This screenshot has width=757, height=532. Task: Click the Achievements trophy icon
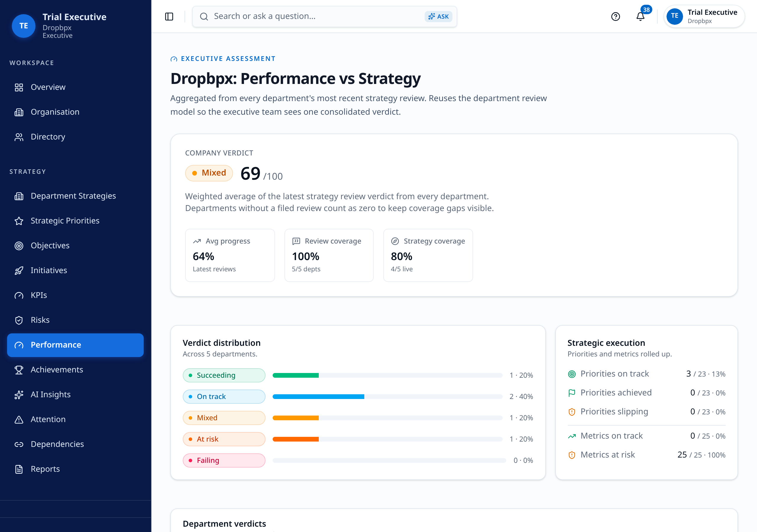pos(19,370)
